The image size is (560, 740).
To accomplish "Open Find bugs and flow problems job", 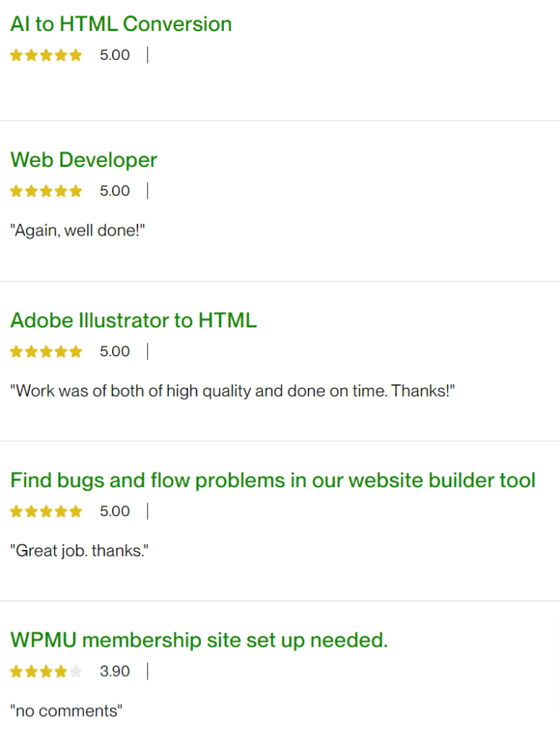I will (272, 480).
